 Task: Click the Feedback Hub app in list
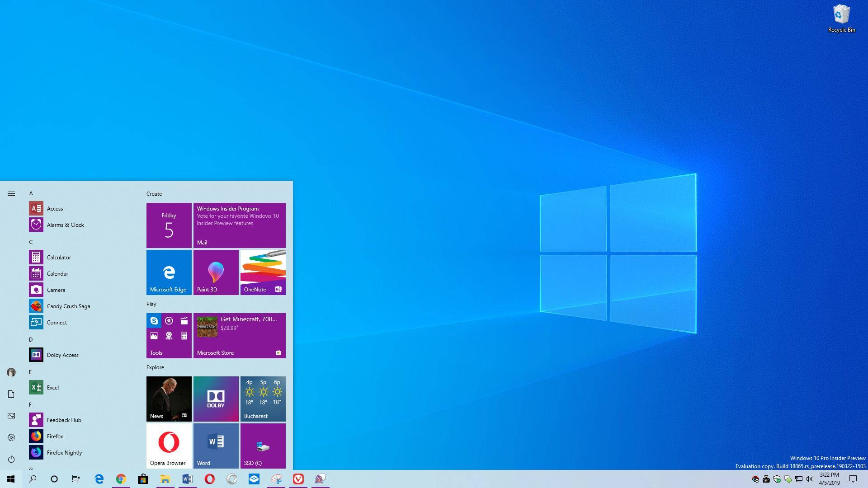(64, 419)
